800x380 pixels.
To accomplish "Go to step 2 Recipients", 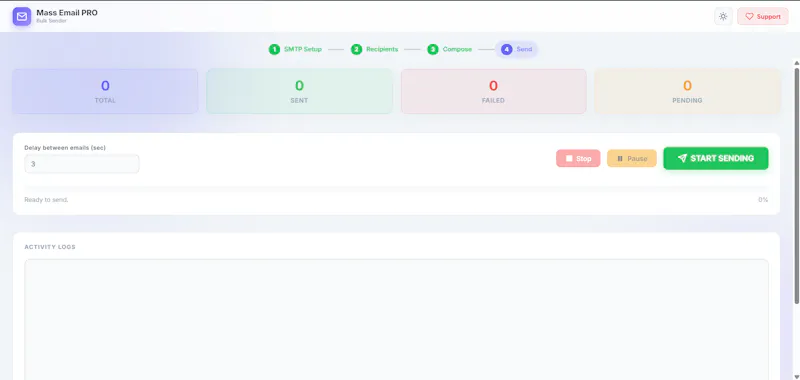I will tap(374, 49).
